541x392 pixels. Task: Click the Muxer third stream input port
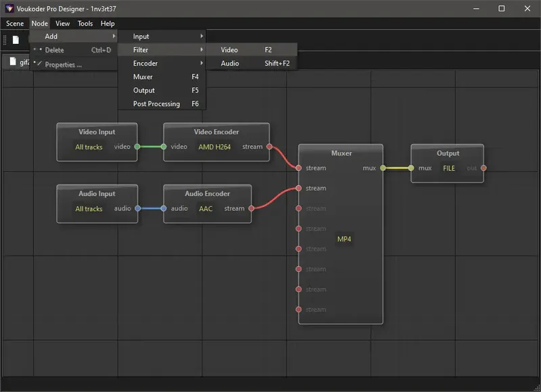pyautogui.click(x=299, y=208)
